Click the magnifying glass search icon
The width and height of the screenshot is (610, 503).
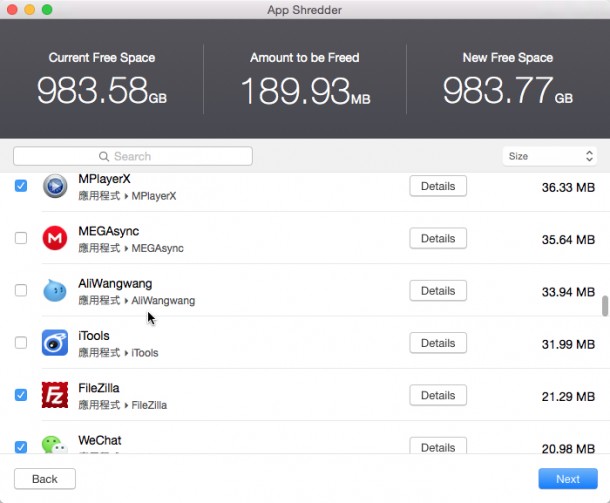click(x=104, y=157)
